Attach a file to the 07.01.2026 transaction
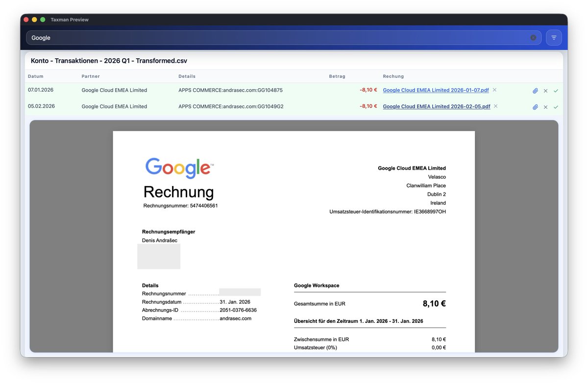Viewport: 588px width, 384px height. pyautogui.click(x=535, y=91)
